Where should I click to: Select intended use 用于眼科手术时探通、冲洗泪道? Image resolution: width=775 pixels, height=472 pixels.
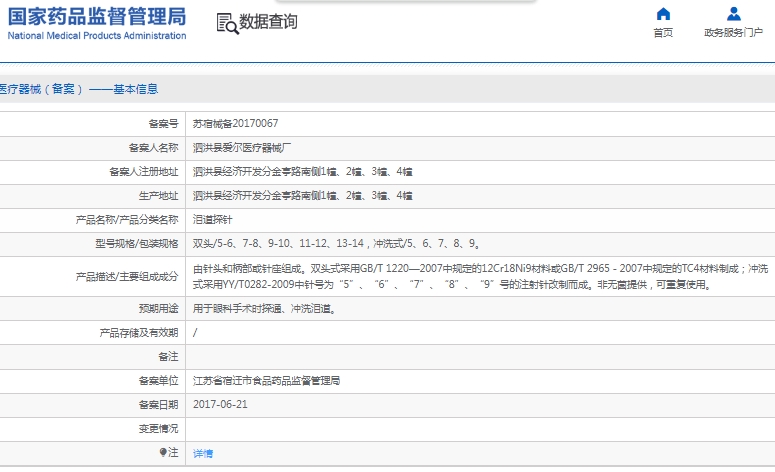264,308
